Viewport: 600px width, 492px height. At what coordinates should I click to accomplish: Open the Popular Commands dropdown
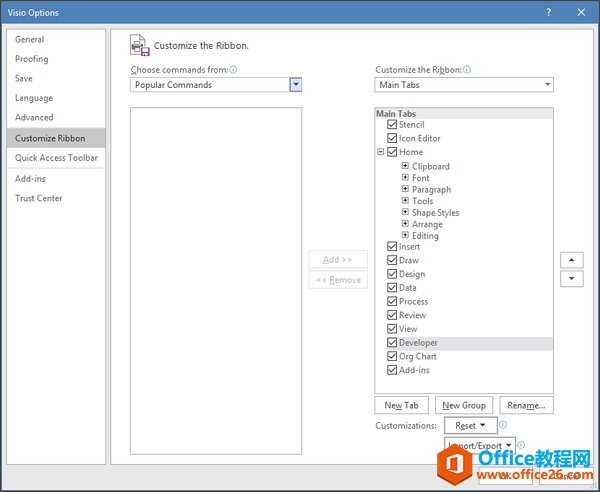[295, 85]
